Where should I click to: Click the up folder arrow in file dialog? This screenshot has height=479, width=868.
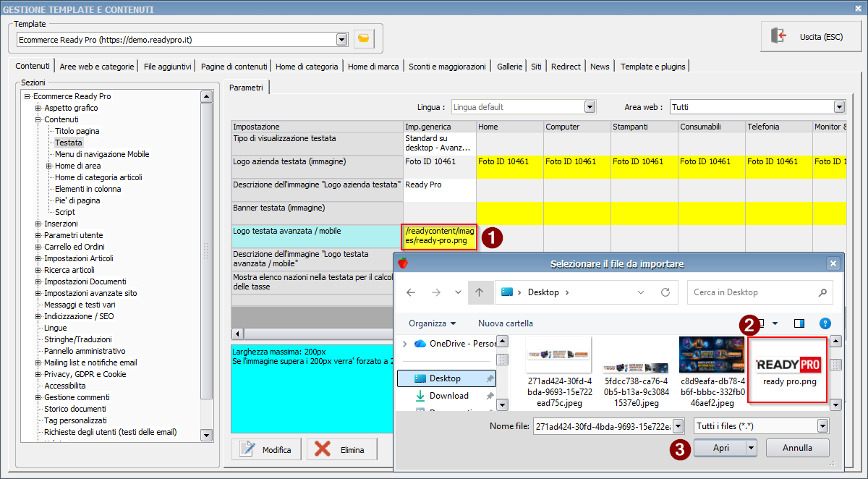point(479,292)
